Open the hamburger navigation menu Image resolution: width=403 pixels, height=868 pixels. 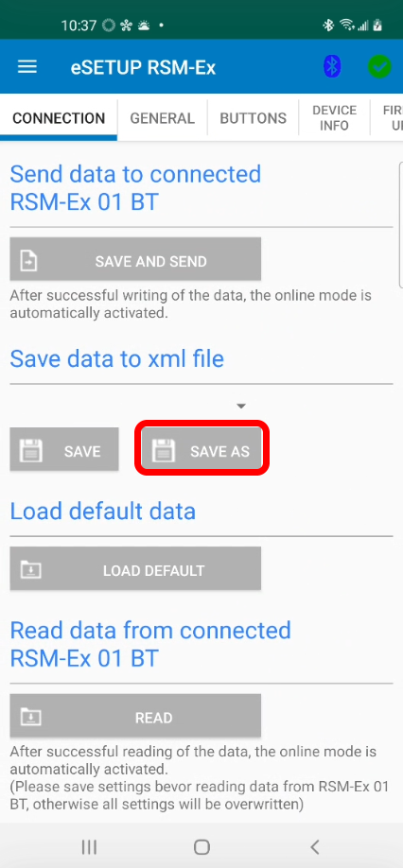coord(27,67)
